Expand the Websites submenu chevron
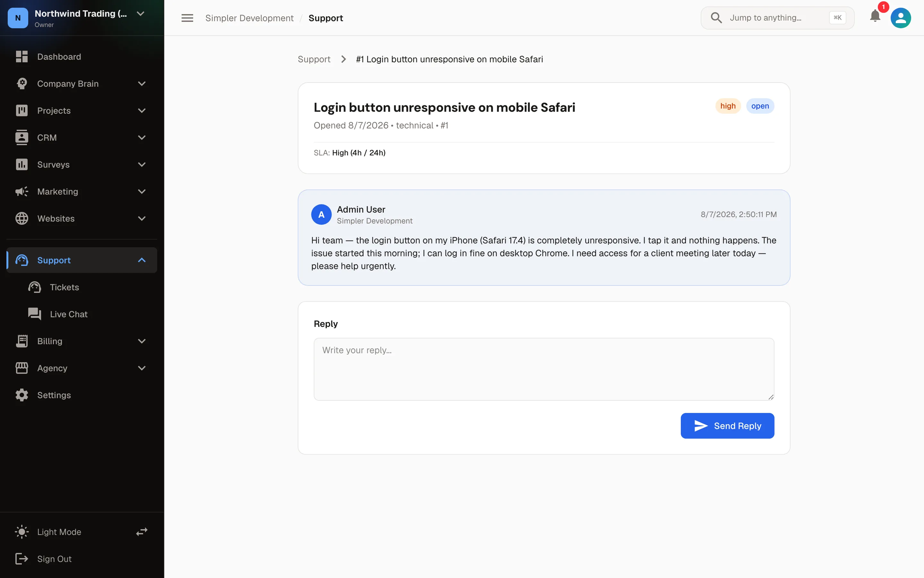 [142, 218]
